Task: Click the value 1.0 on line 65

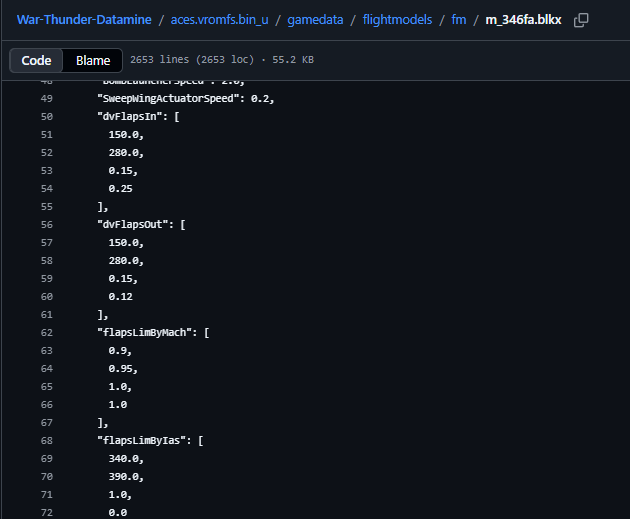Action: (x=117, y=387)
